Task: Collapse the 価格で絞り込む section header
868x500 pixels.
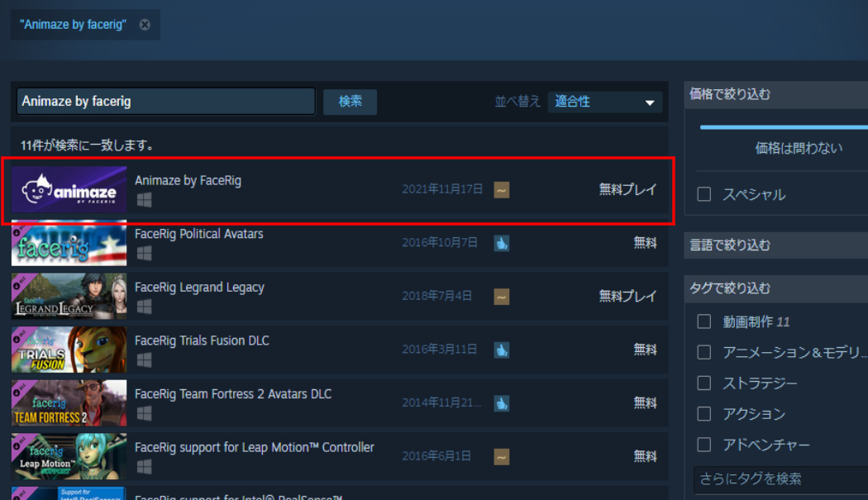Action: [x=776, y=95]
